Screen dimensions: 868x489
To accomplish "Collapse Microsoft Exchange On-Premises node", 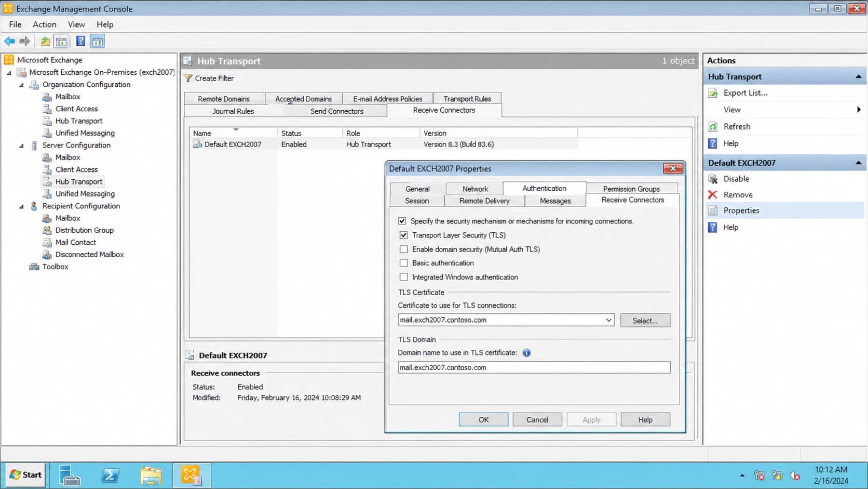I will [x=9, y=73].
